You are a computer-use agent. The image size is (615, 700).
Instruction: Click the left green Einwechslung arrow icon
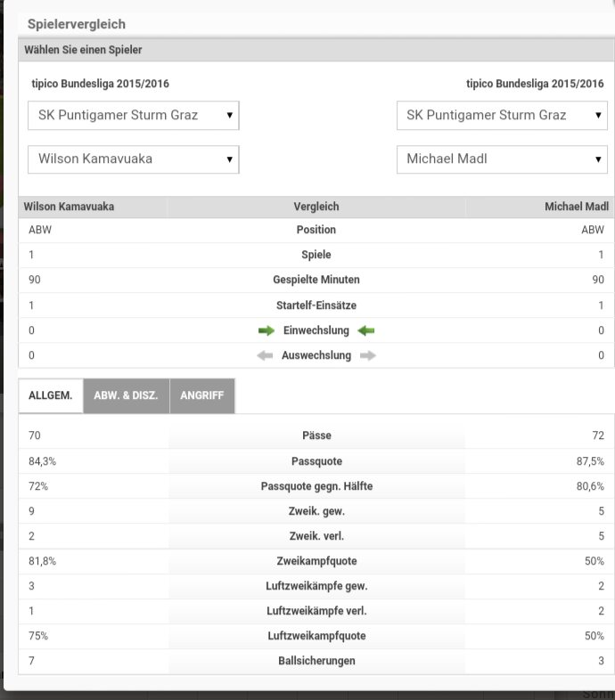click(x=266, y=330)
